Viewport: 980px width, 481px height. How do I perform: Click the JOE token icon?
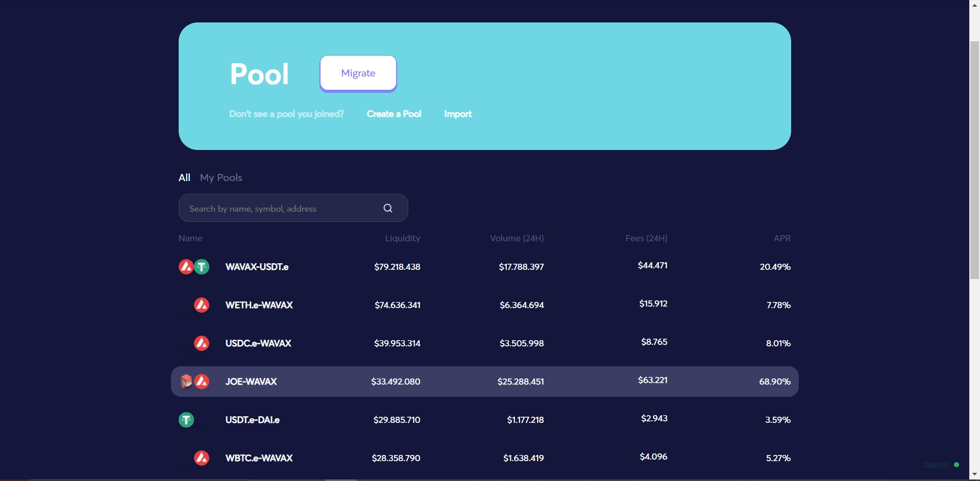coord(186,382)
